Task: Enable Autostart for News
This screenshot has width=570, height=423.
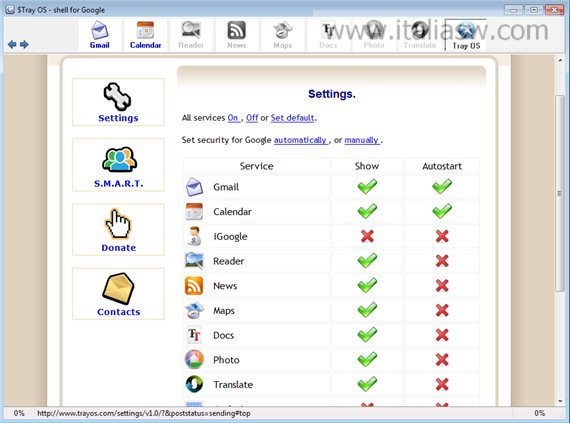Action: (442, 286)
